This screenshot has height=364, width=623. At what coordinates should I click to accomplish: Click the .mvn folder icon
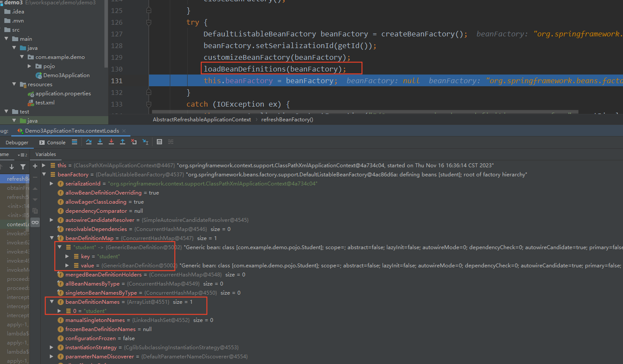pyautogui.click(x=7, y=21)
